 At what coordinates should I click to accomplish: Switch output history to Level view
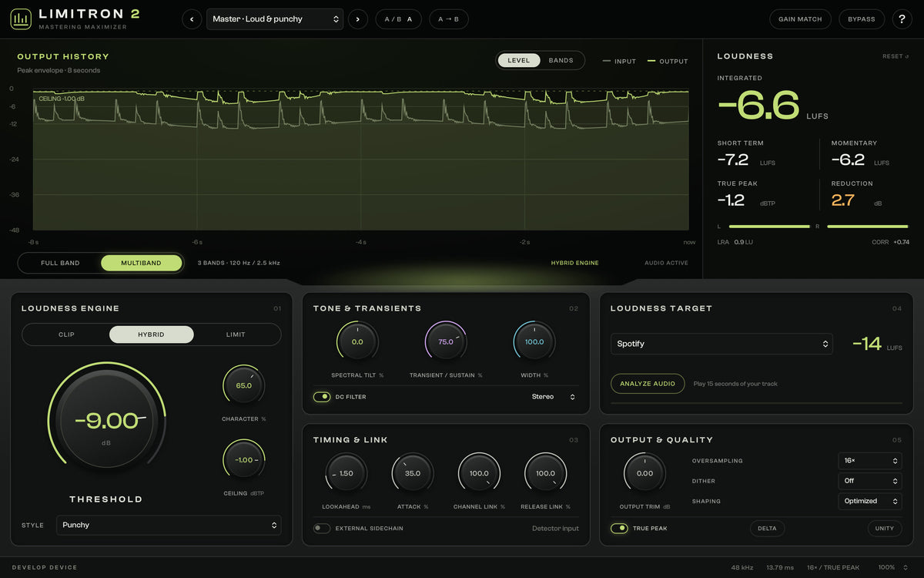tap(519, 60)
